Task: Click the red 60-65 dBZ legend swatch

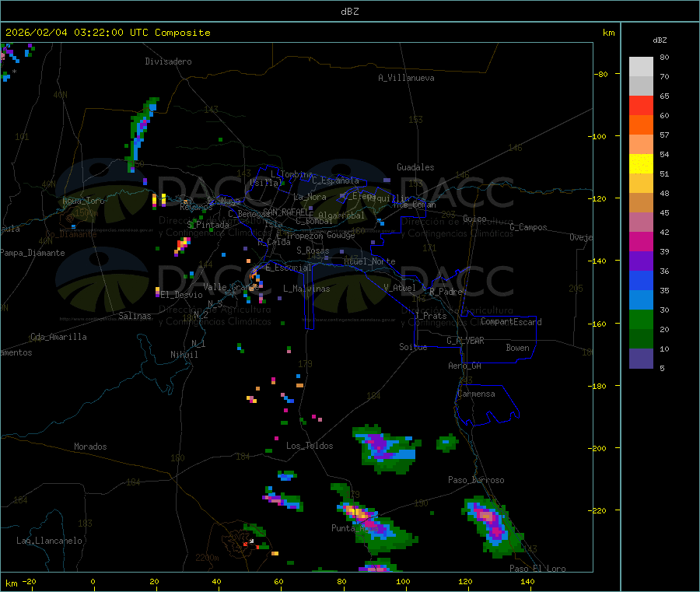Action: (641, 105)
